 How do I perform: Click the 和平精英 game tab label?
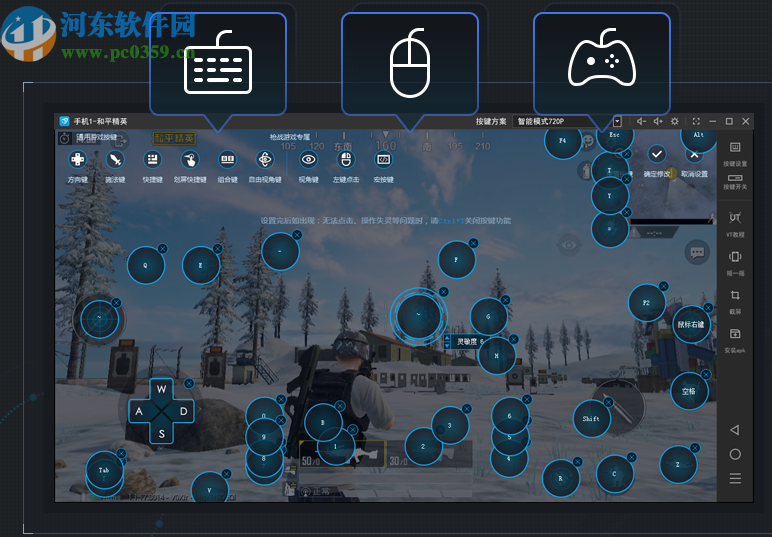(174, 138)
